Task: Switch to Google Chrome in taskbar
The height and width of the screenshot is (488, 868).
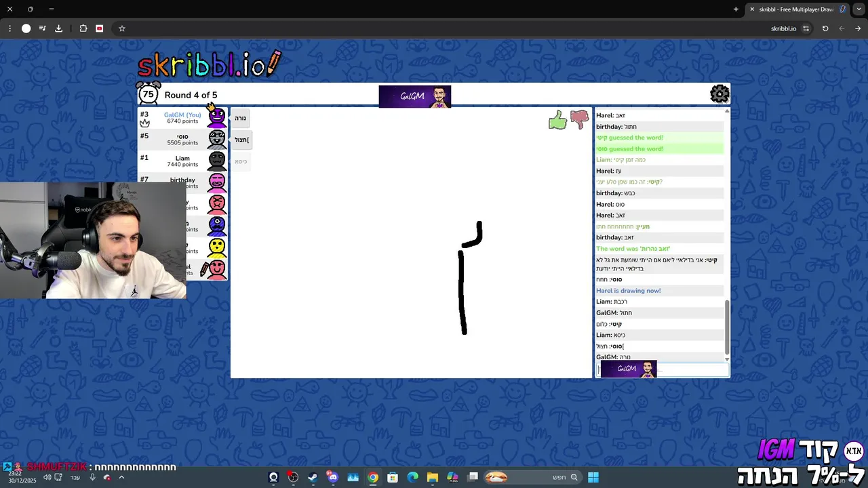Action: coord(373,477)
